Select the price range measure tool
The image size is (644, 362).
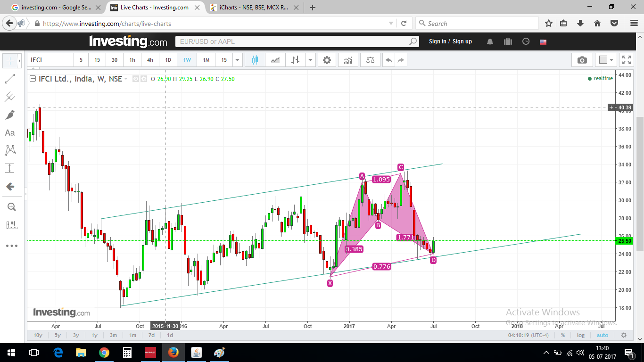(10, 168)
